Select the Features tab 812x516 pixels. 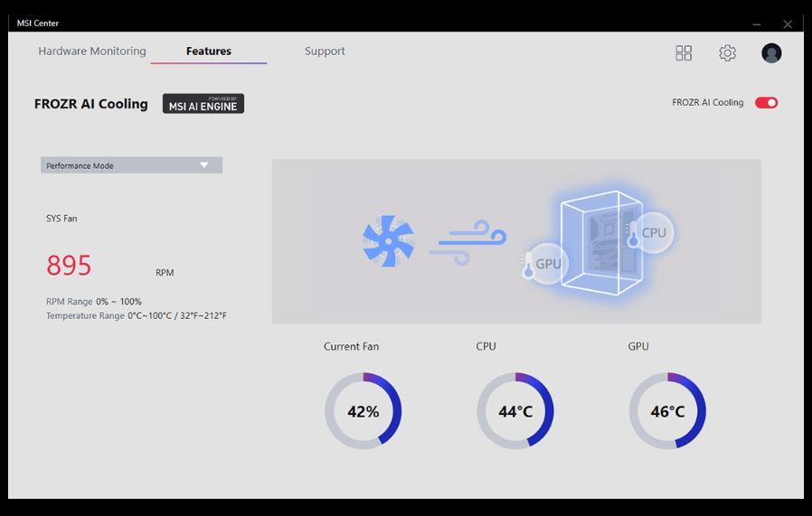(x=209, y=51)
